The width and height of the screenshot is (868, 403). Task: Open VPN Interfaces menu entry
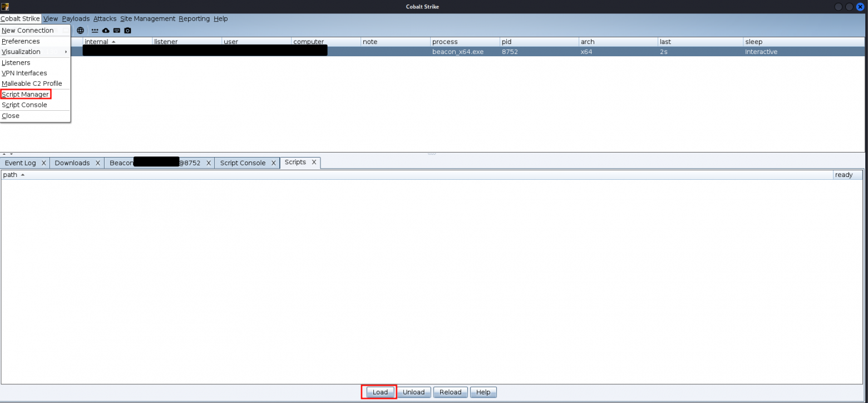[35, 73]
